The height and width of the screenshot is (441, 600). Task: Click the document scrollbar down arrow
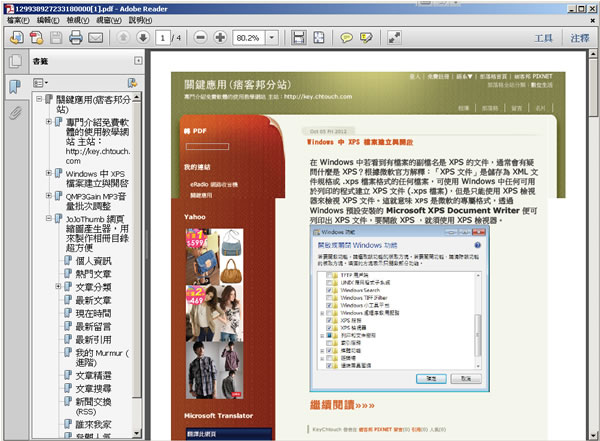pos(593,436)
